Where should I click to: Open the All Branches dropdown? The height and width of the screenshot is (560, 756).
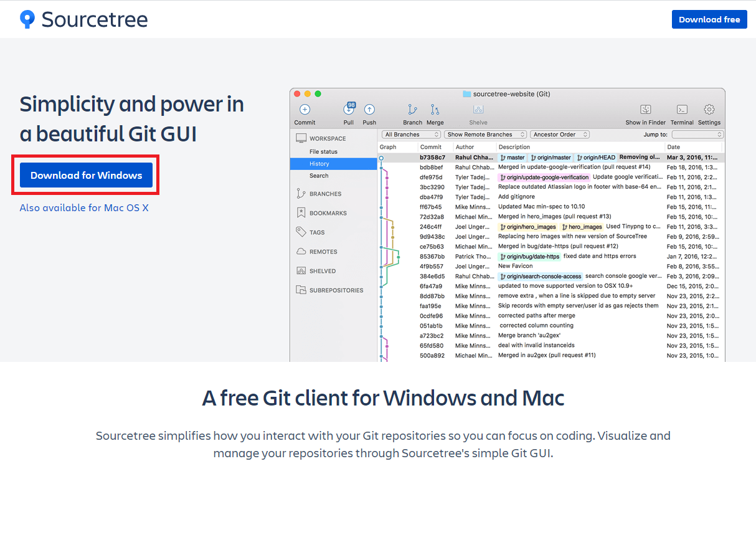pyautogui.click(x=412, y=135)
